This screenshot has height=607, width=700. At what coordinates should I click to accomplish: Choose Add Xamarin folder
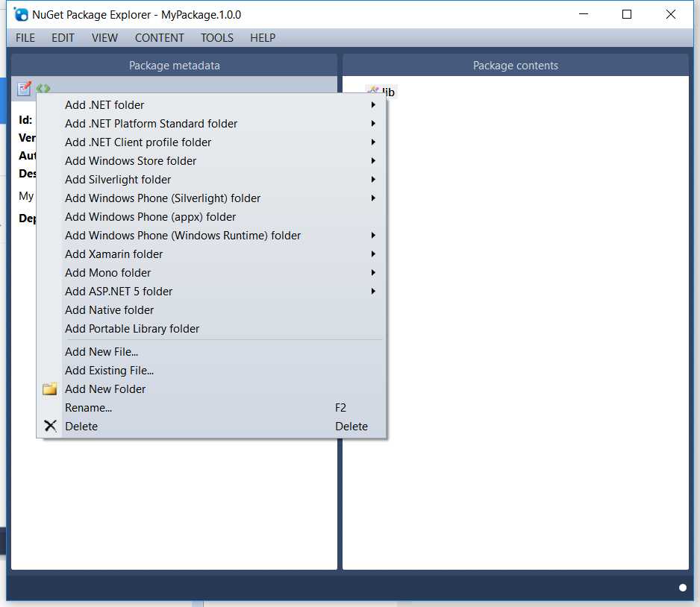(x=211, y=254)
